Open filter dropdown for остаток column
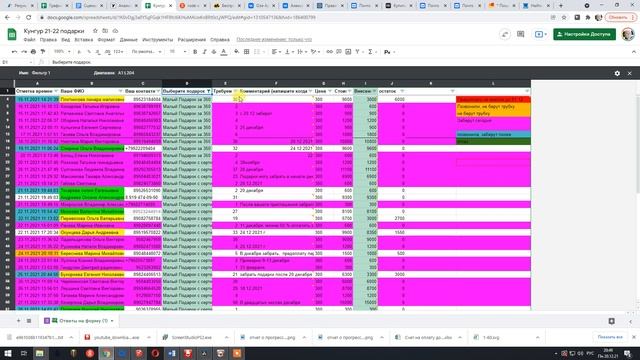 (402, 91)
